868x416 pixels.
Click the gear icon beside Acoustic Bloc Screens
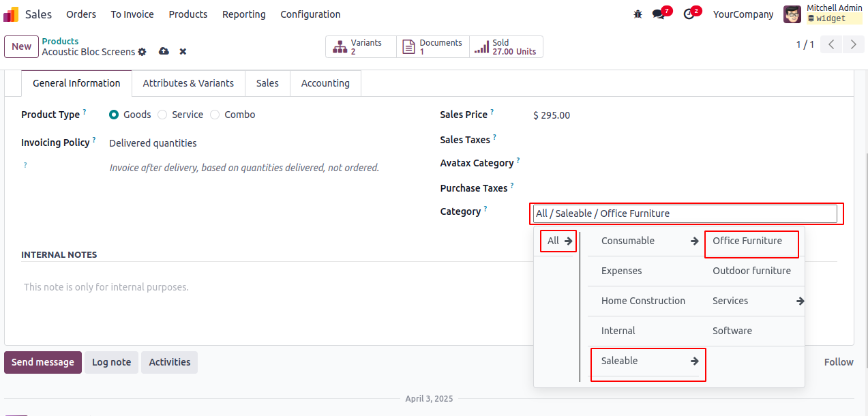click(142, 52)
